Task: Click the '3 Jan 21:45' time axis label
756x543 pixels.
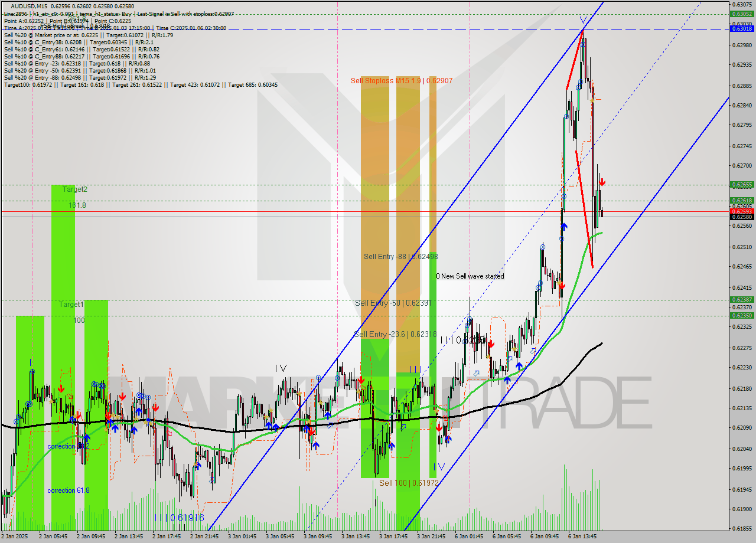Action: coord(432,537)
